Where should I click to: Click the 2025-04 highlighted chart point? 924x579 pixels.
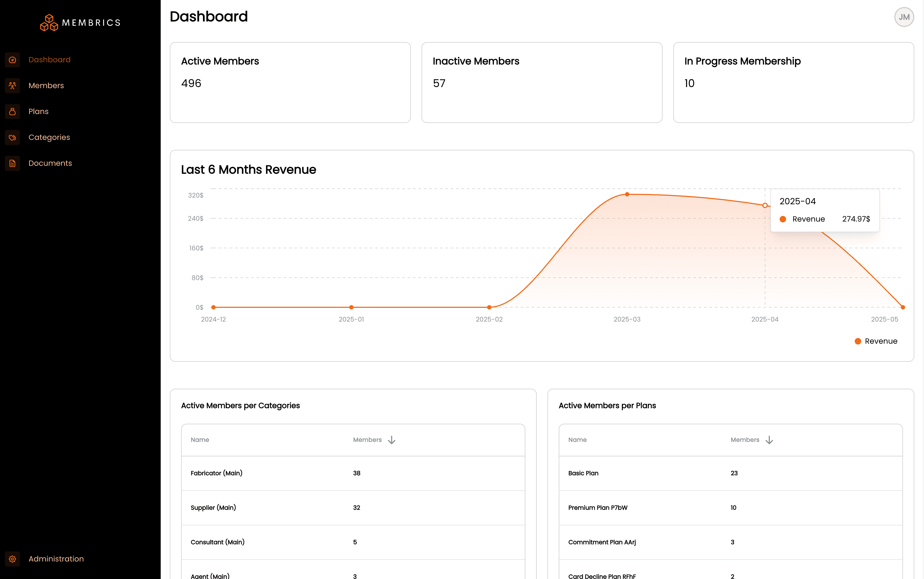[x=765, y=206]
